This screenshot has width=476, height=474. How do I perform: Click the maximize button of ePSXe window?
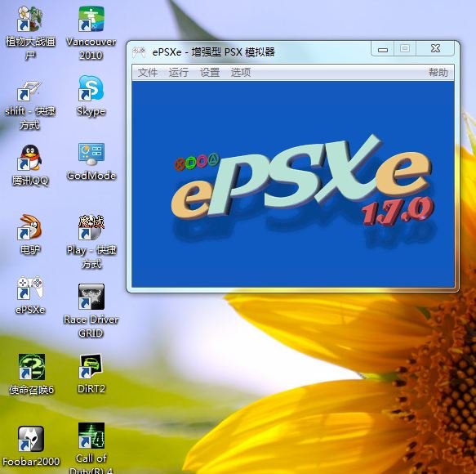click(405, 48)
